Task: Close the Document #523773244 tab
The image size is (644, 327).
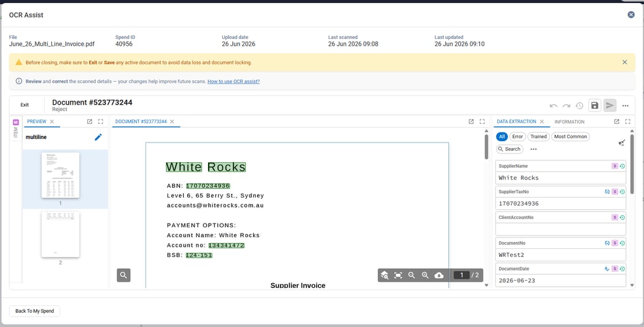Action: [x=172, y=121]
